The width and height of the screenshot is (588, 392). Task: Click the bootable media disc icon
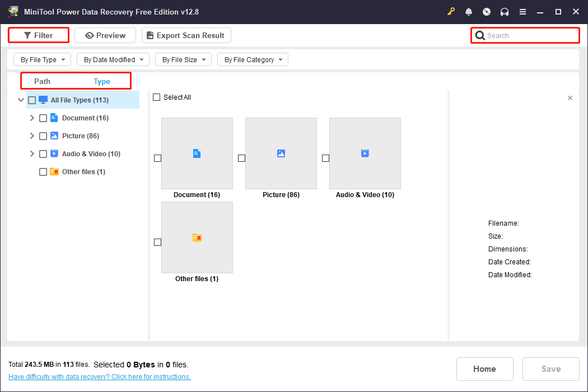coord(487,11)
